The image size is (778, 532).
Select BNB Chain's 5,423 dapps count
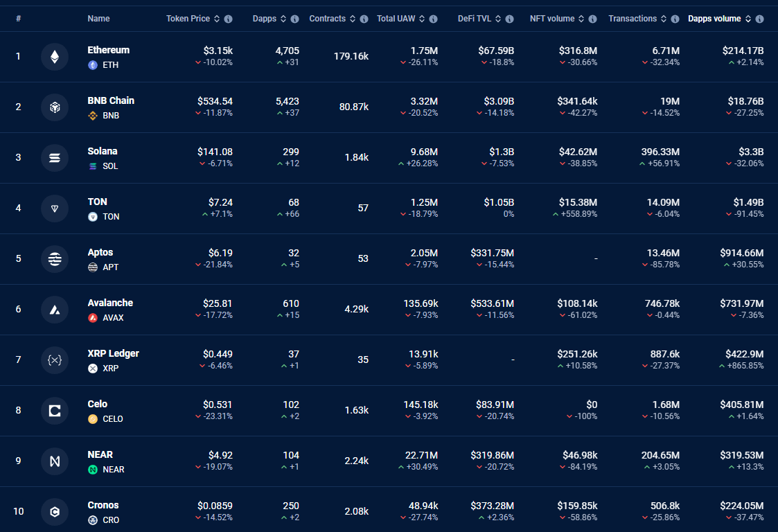point(288,101)
